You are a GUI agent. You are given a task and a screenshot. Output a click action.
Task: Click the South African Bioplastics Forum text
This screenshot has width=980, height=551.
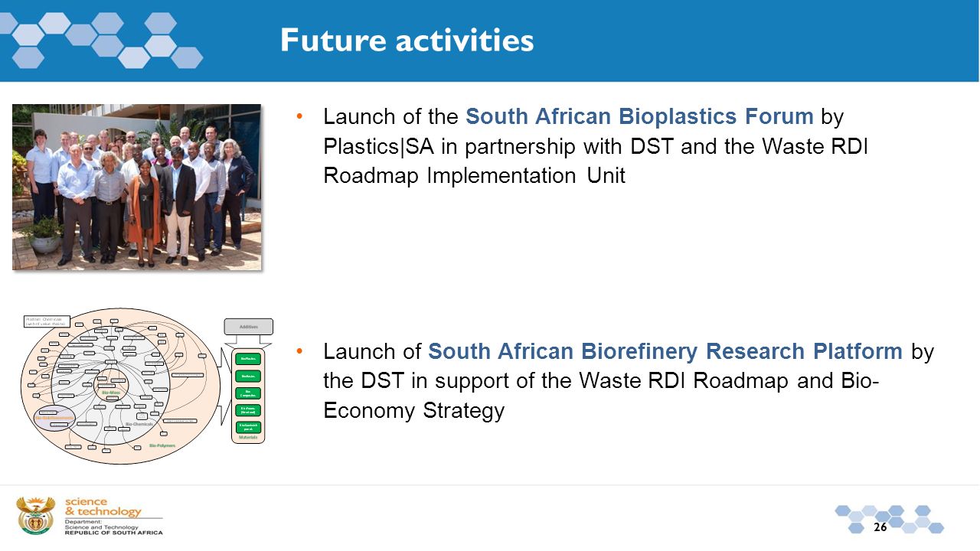[639, 116]
